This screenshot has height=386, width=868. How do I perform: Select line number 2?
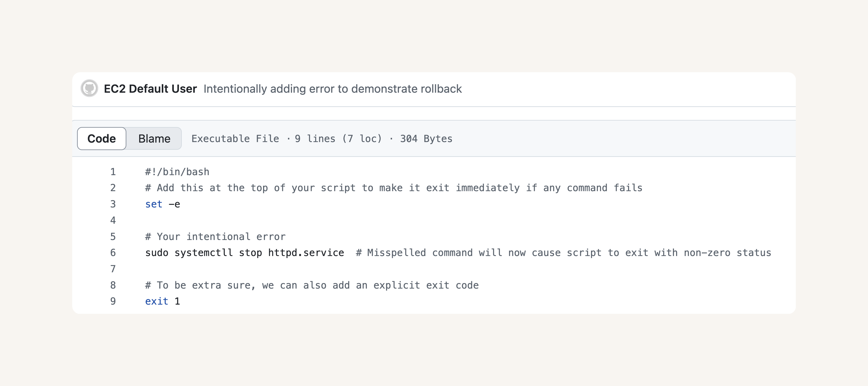click(x=113, y=188)
